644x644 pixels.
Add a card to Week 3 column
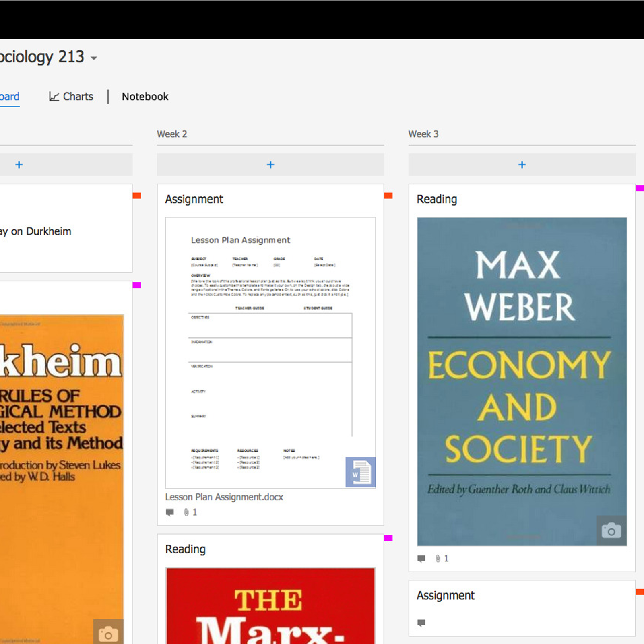point(522,165)
